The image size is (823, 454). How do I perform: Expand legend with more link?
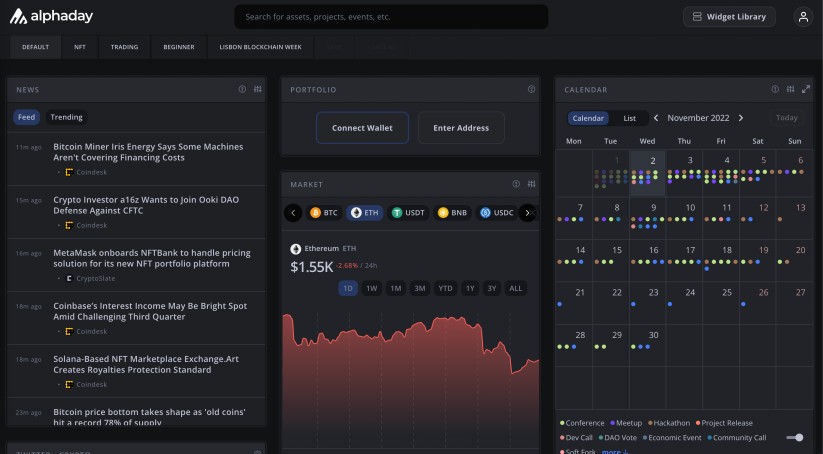tap(613, 451)
